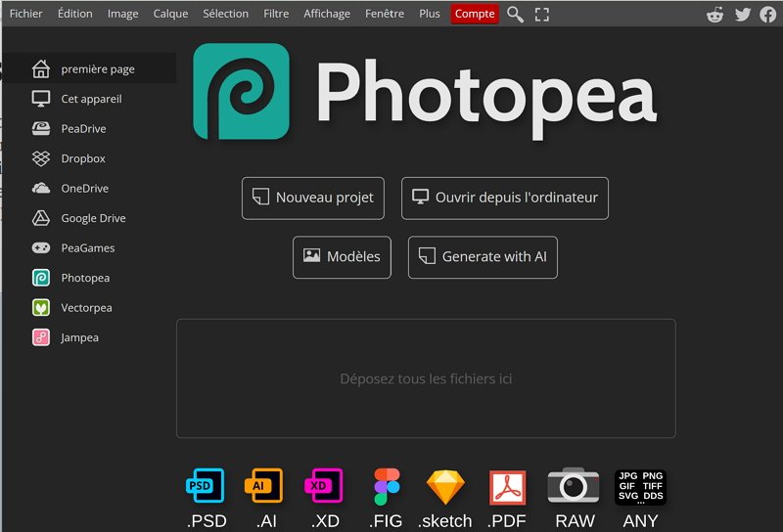Click the .PDF format icon
Viewport: 783px width, 532px height.
coord(507,486)
